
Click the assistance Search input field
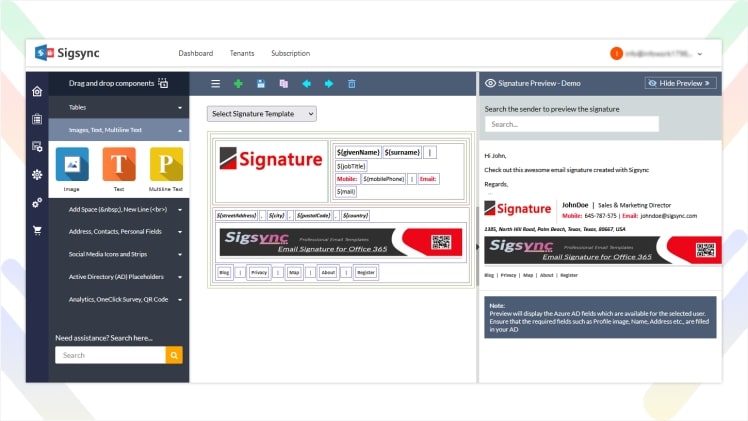coord(110,355)
